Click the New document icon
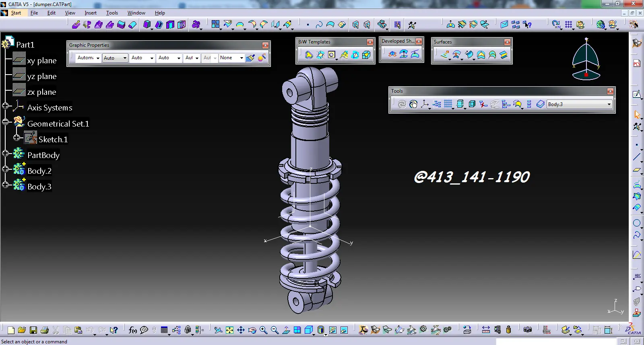644x345 pixels. [x=11, y=330]
